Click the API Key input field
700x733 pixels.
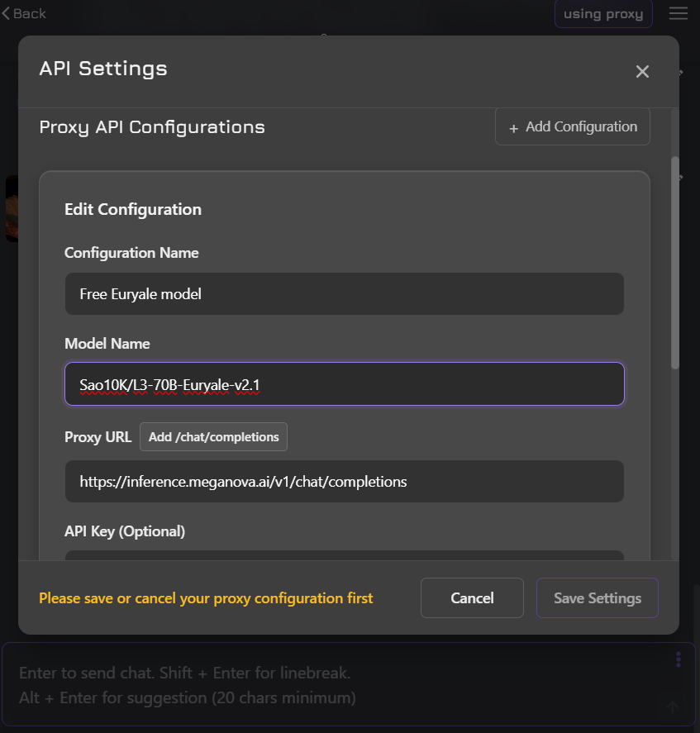pos(344,555)
